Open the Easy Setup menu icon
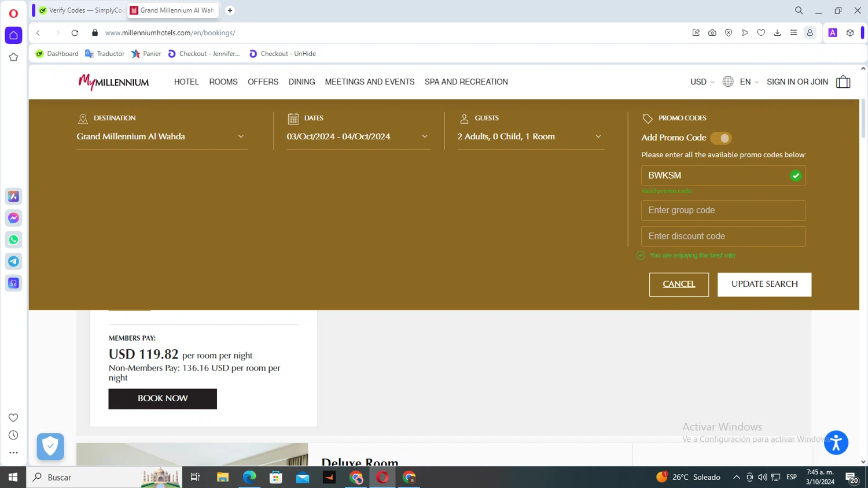The height and width of the screenshot is (488, 868). pos(793,33)
